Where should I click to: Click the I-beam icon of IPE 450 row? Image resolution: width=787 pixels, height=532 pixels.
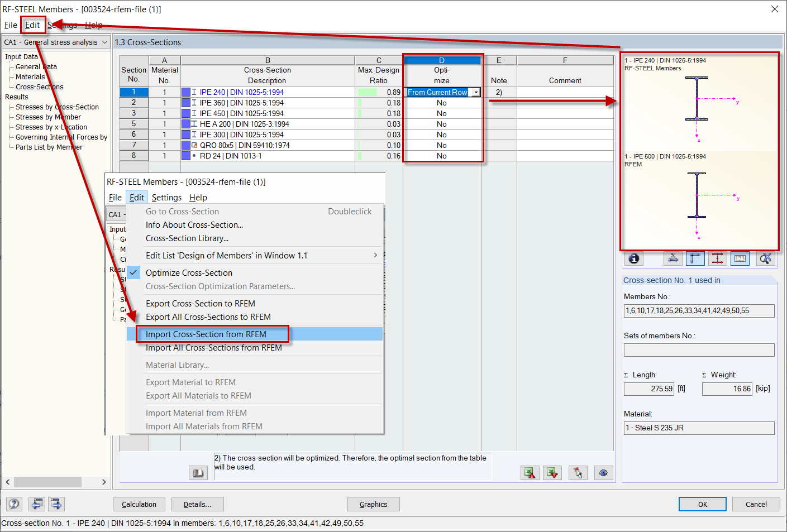(x=194, y=113)
